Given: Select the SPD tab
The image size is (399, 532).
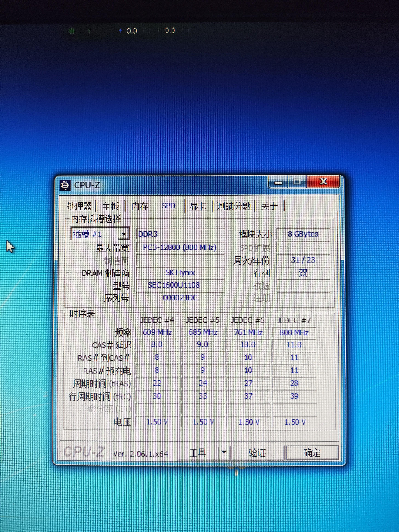Looking at the screenshot, I should [x=168, y=206].
